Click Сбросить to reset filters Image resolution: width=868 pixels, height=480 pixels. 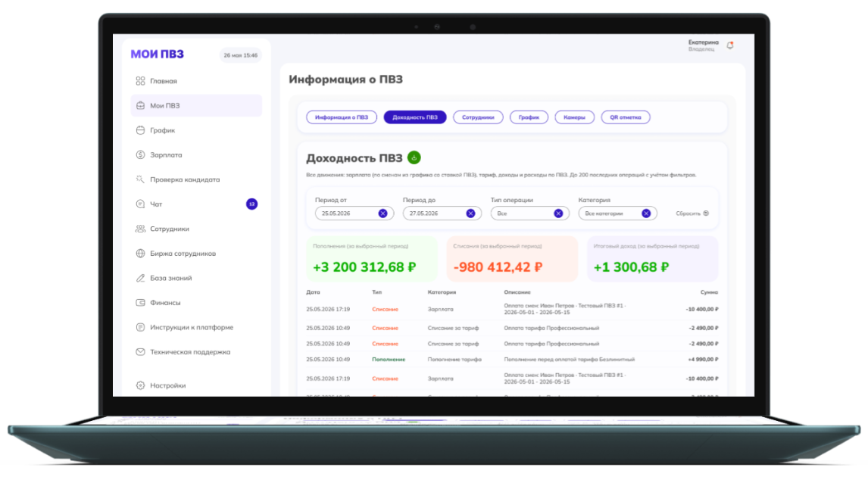pyautogui.click(x=692, y=214)
